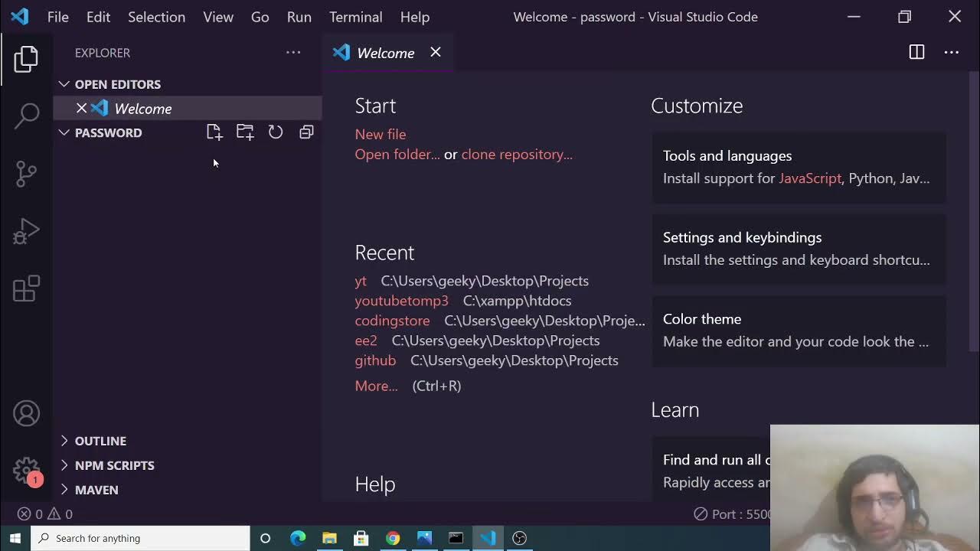
Task: Open the Accounts menu icon
Action: (x=26, y=413)
